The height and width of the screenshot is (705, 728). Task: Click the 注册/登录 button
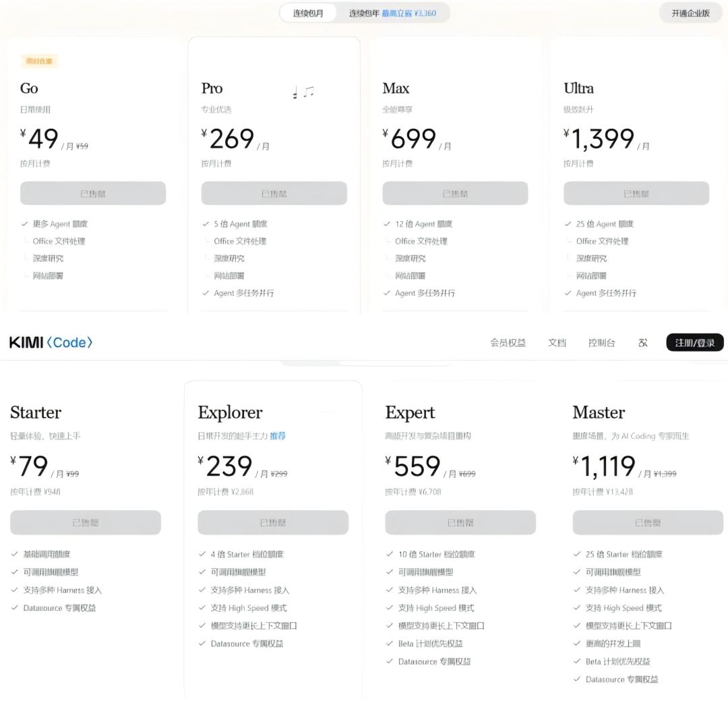[695, 342]
